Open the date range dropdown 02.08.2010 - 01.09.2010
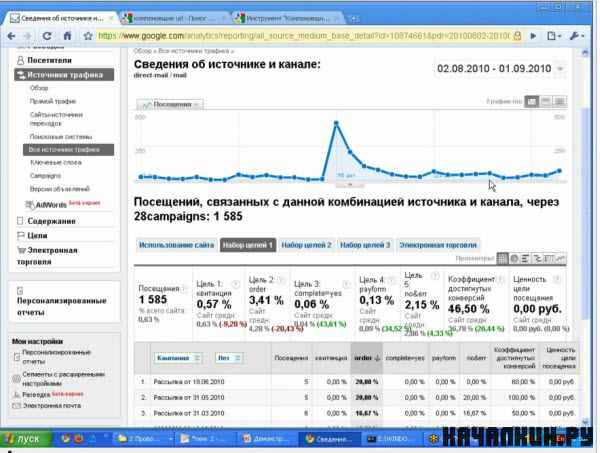 pos(500,69)
